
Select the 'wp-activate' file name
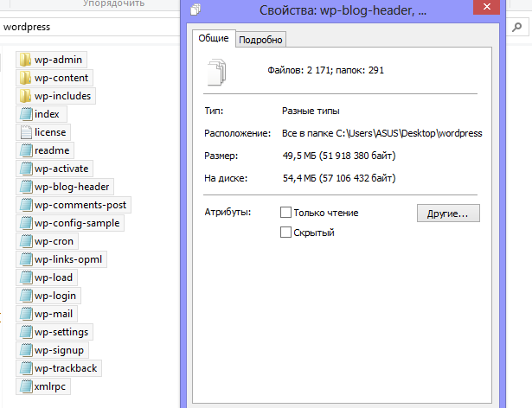point(61,169)
